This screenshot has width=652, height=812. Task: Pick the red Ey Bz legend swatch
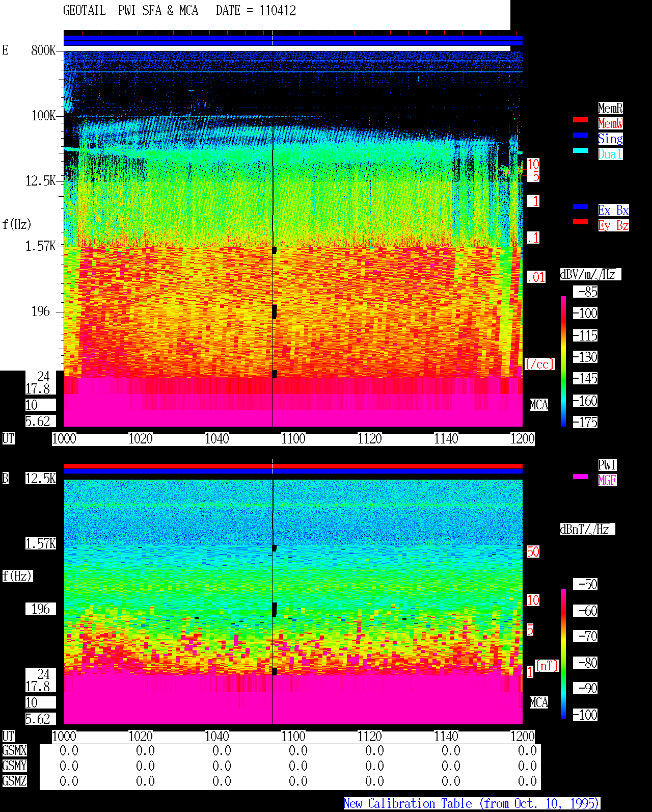581,222
